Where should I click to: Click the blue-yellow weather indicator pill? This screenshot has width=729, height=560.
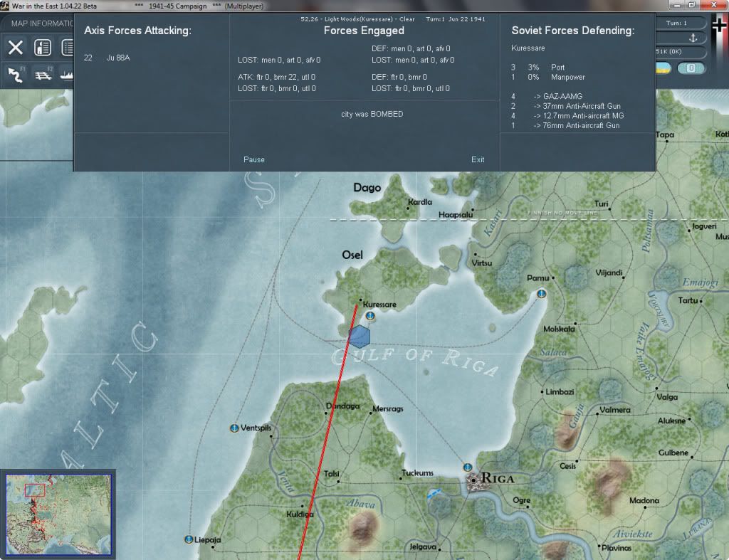coord(664,68)
